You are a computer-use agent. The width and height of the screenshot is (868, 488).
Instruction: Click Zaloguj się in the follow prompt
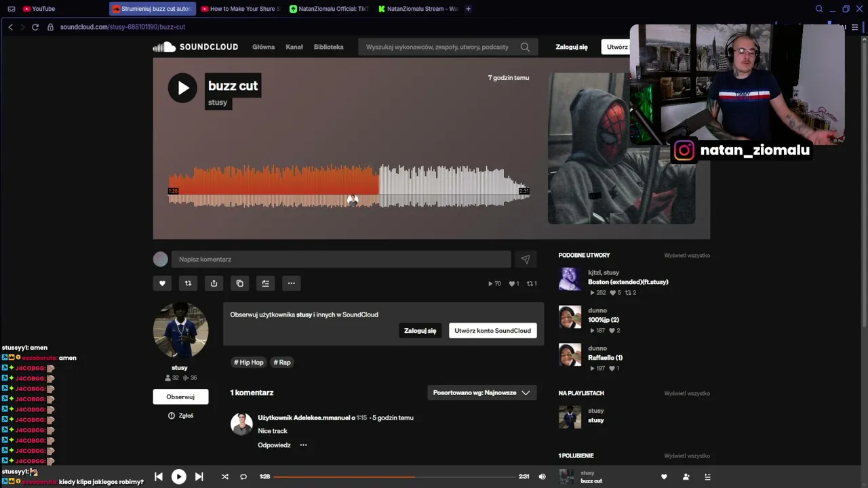(x=420, y=331)
